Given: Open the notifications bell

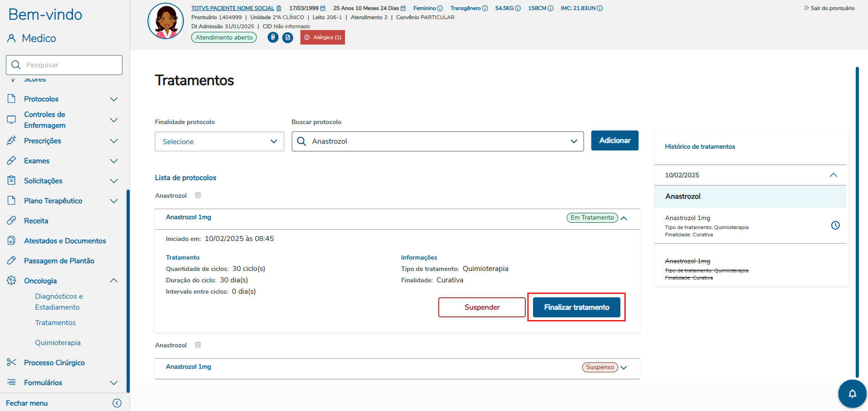Looking at the screenshot, I should click(852, 394).
